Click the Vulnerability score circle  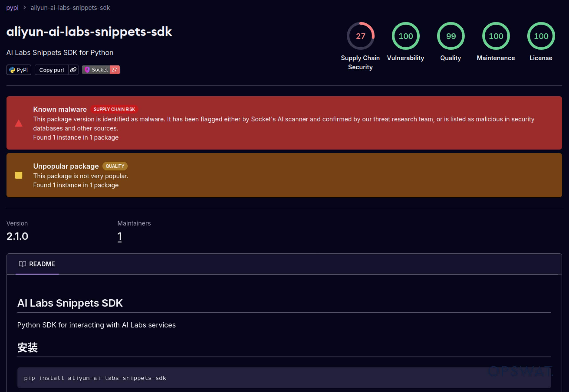point(405,36)
